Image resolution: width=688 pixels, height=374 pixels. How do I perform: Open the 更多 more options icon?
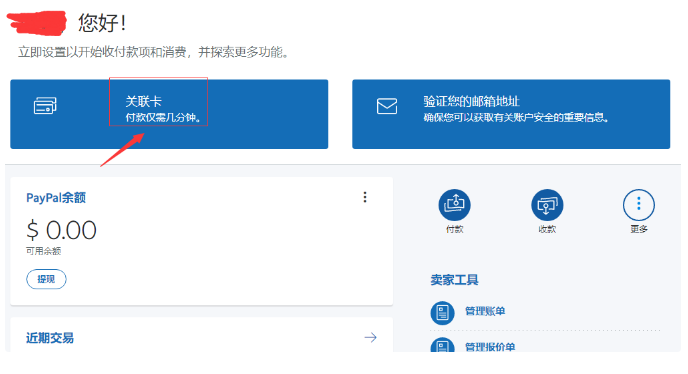pos(638,205)
